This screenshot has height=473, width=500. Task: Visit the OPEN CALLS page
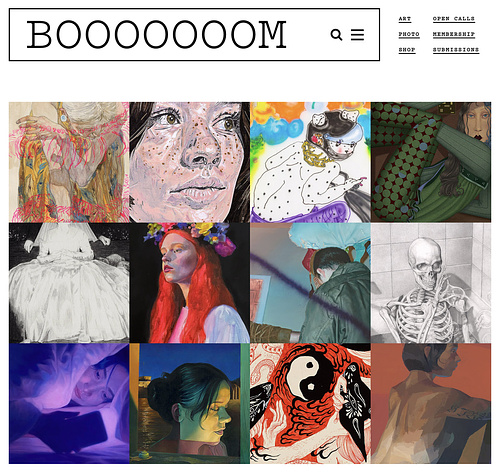[454, 19]
